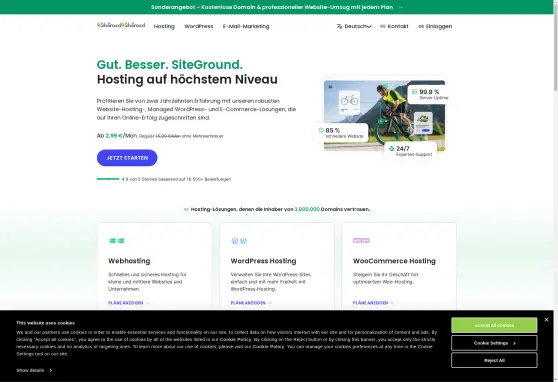The image size is (558, 382).
Task: Expand Show details in cookie banner
Action: tap(34, 370)
